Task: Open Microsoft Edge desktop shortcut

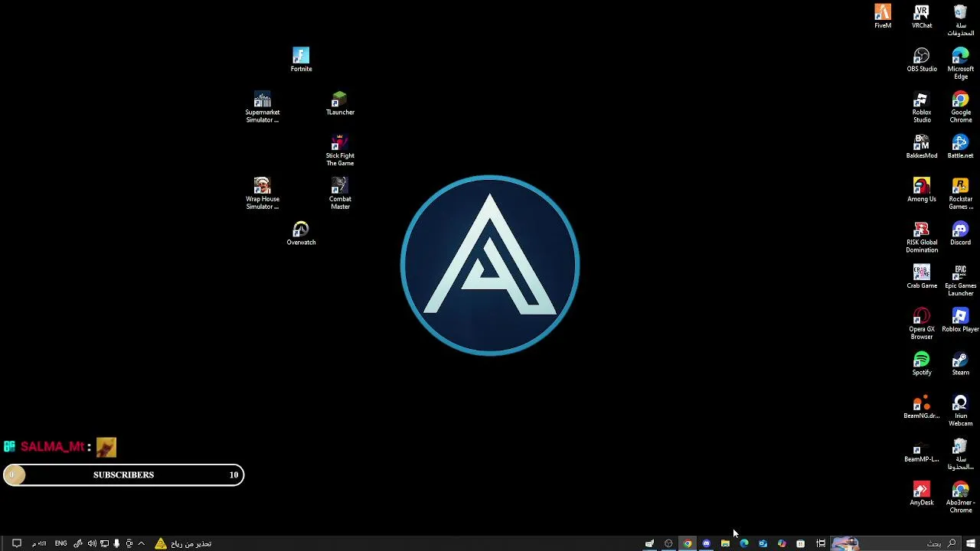Action: (960, 64)
